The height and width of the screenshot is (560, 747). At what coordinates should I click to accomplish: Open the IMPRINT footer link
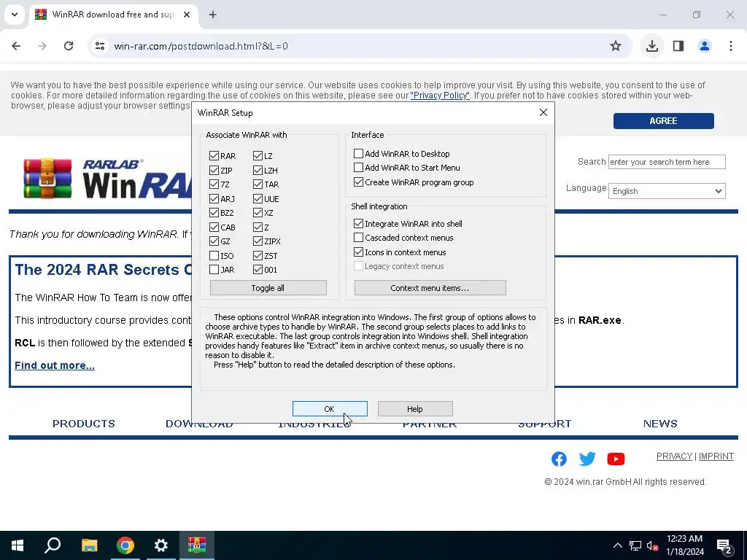(x=716, y=456)
